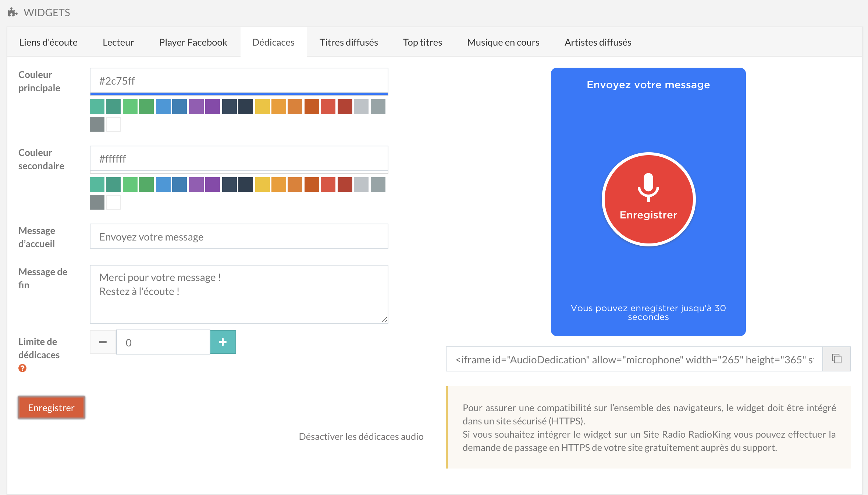Select the iframe code text field
The width and height of the screenshot is (868, 495).
point(634,359)
